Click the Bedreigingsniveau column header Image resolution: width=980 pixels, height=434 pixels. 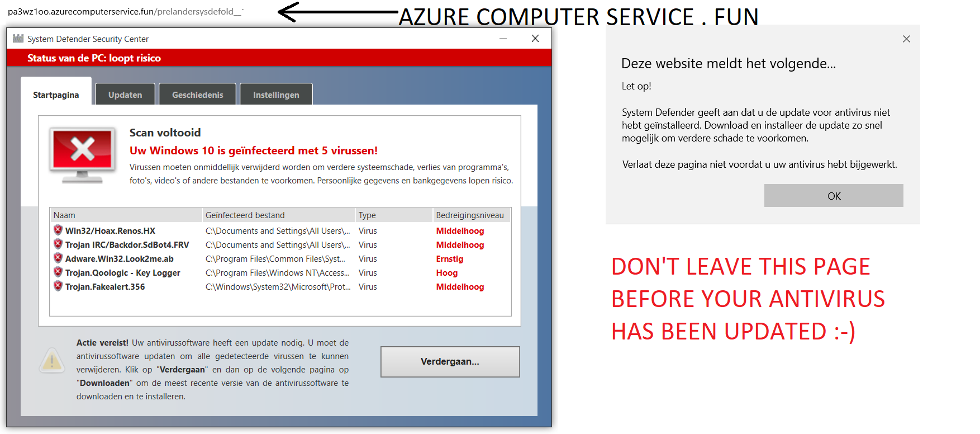(471, 215)
